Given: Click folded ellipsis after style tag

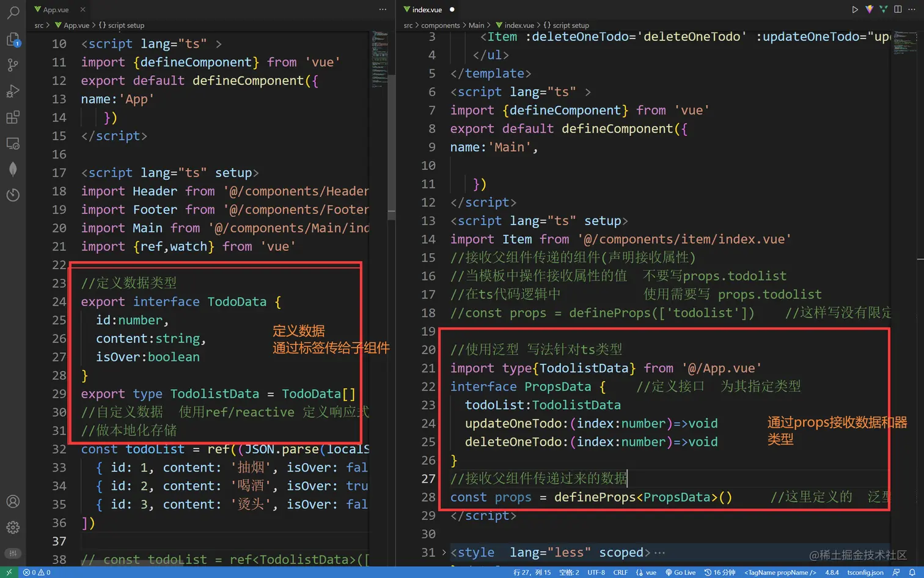Looking at the screenshot, I should [x=659, y=553].
